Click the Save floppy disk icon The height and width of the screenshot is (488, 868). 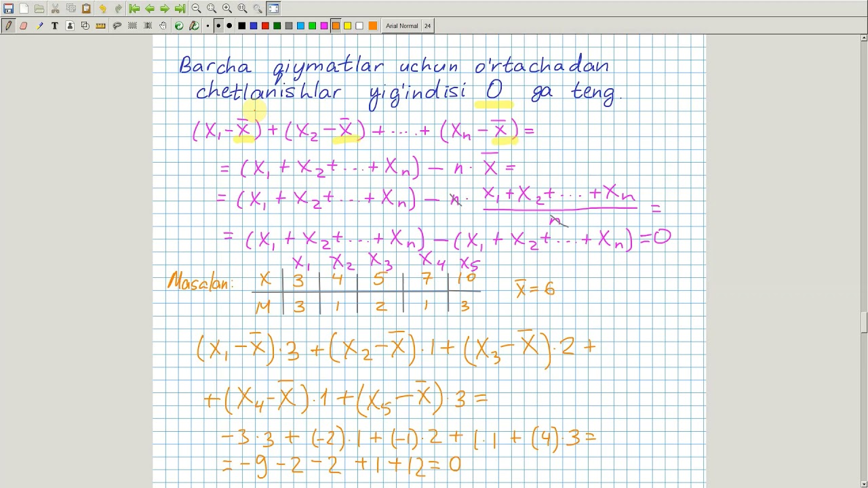(x=8, y=9)
